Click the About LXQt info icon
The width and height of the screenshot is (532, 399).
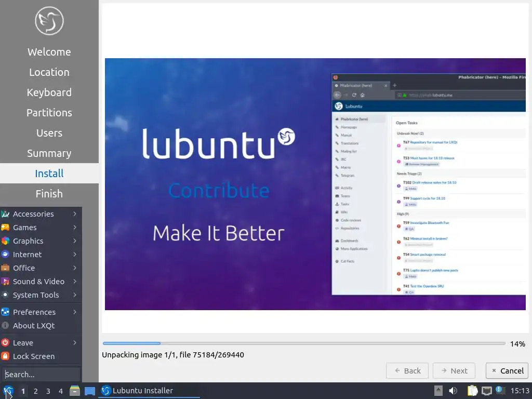coord(5,325)
